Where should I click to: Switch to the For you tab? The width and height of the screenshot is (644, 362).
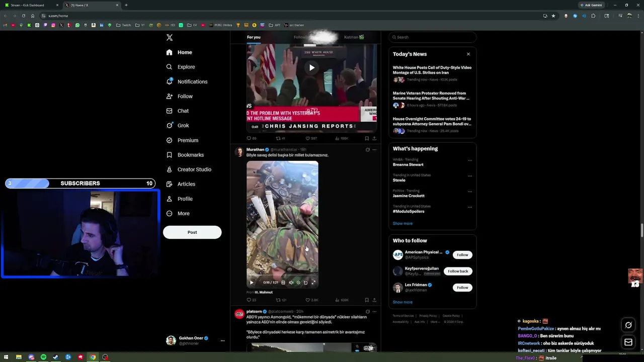[x=254, y=37]
